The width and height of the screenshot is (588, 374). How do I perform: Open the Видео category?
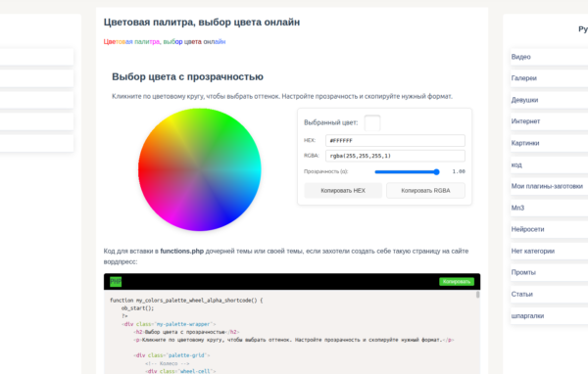coord(521,57)
